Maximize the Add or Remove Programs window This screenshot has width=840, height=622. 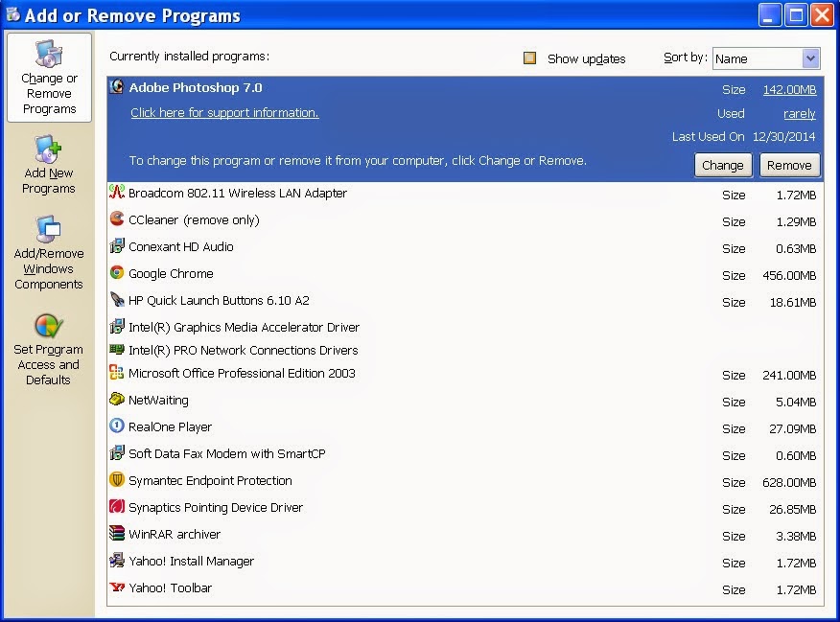click(796, 15)
